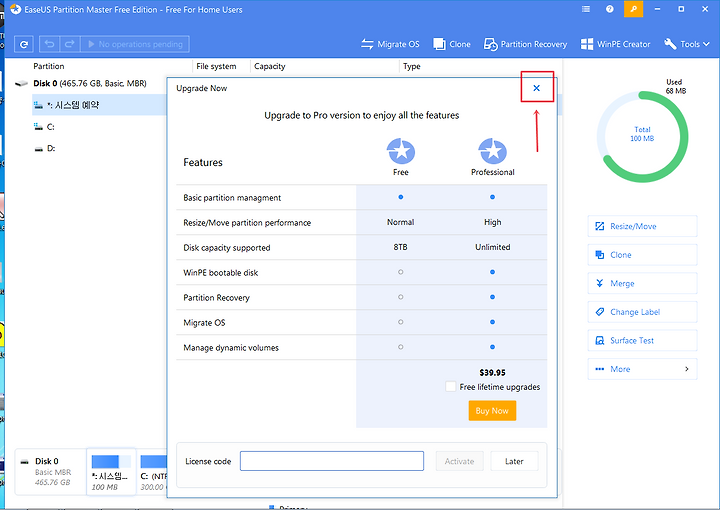
Task: Click the refresh icon in toolbar
Action: [24, 44]
